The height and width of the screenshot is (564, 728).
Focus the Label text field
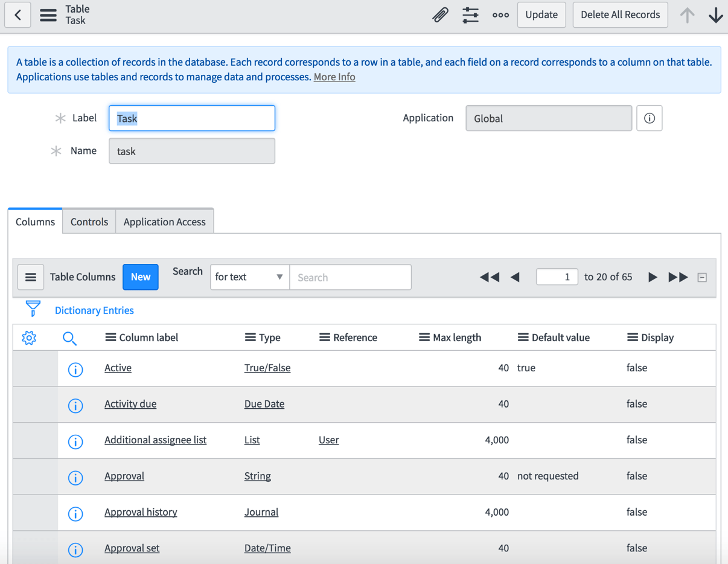192,118
